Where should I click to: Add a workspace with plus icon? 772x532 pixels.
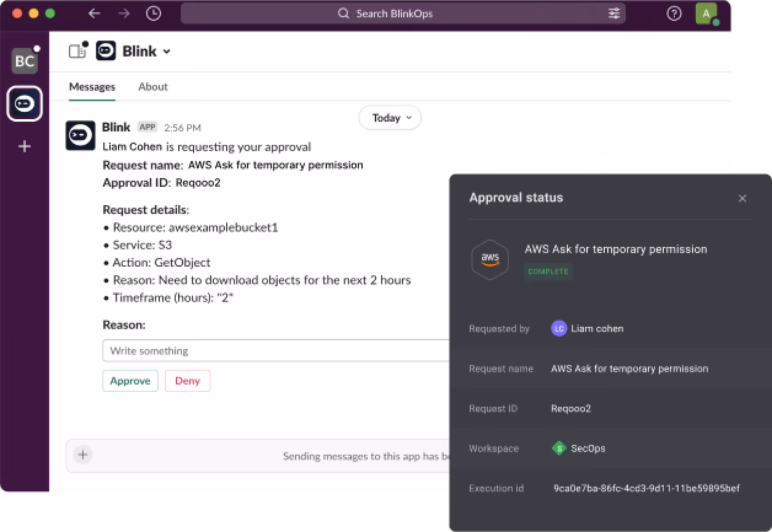coord(25,146)
